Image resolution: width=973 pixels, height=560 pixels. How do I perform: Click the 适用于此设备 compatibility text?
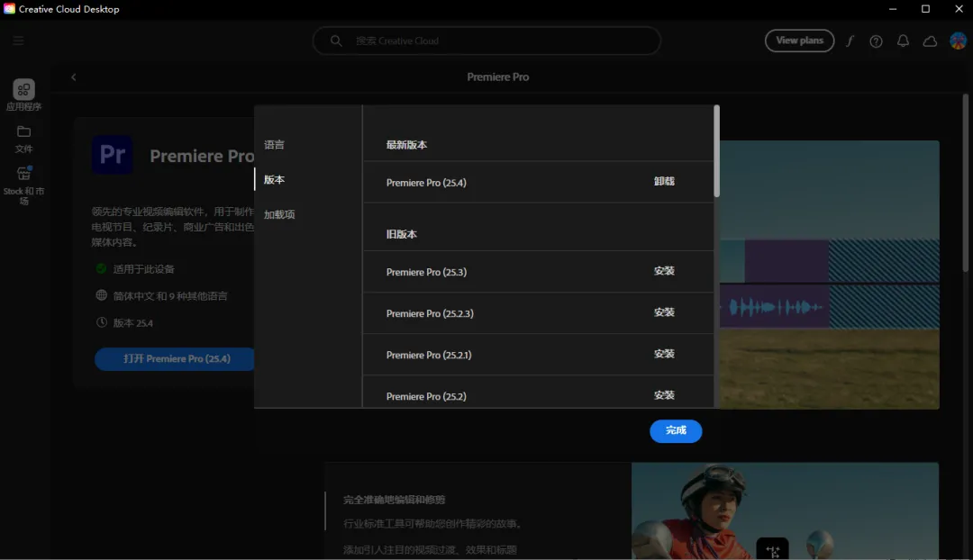tap(143, 269)
